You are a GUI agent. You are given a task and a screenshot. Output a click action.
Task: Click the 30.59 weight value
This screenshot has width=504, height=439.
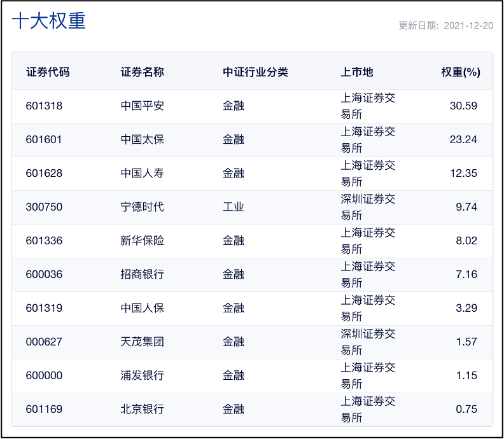pyautogui.click(x=463, y=106)
